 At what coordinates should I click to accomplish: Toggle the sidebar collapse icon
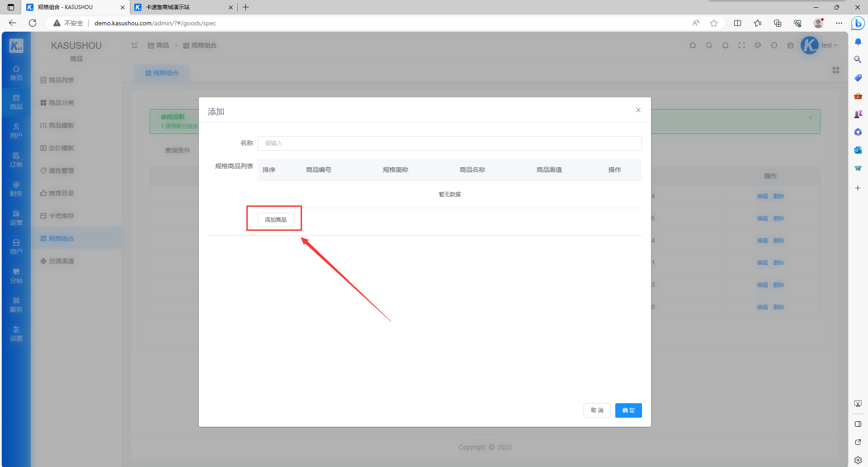tap(135, 45)
